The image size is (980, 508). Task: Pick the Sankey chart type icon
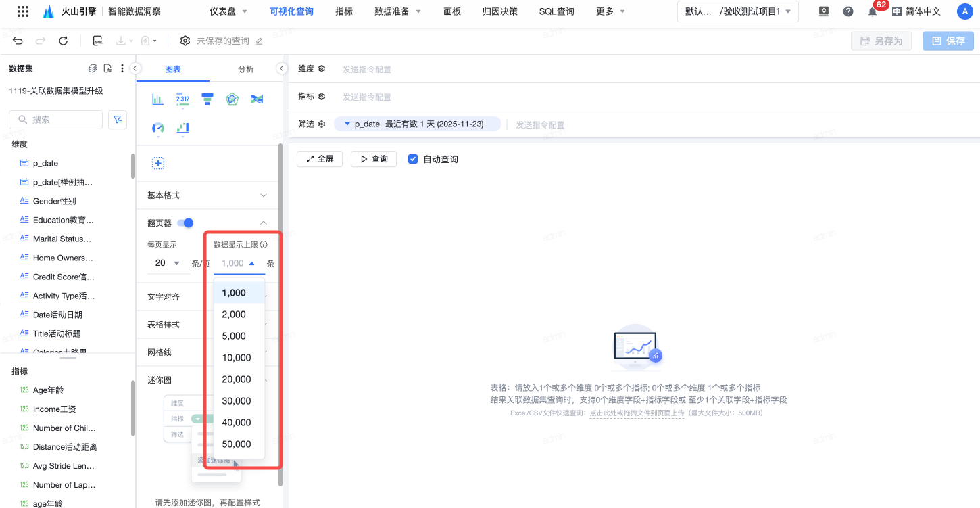tap(256, 99)
